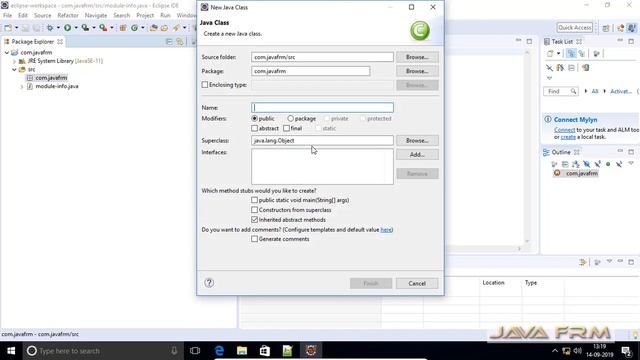
Task: Click the Add interfaces button
Action: pos(417,154)
